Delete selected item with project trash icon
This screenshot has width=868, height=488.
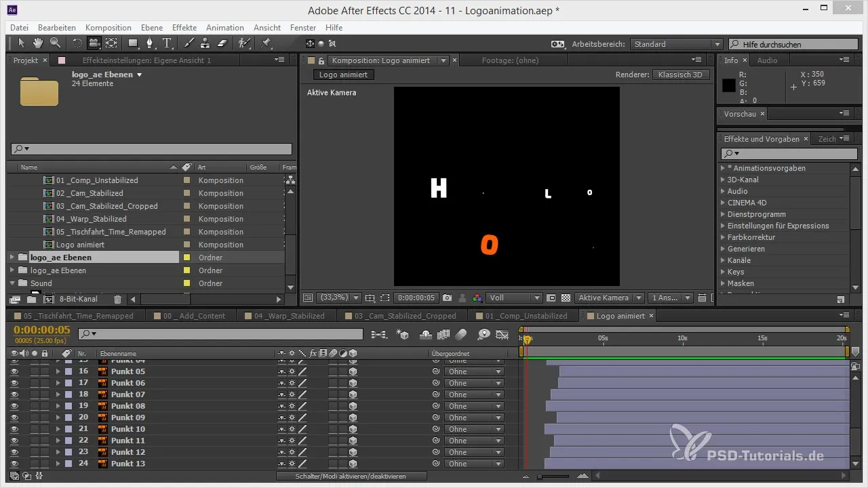(117, 299)
